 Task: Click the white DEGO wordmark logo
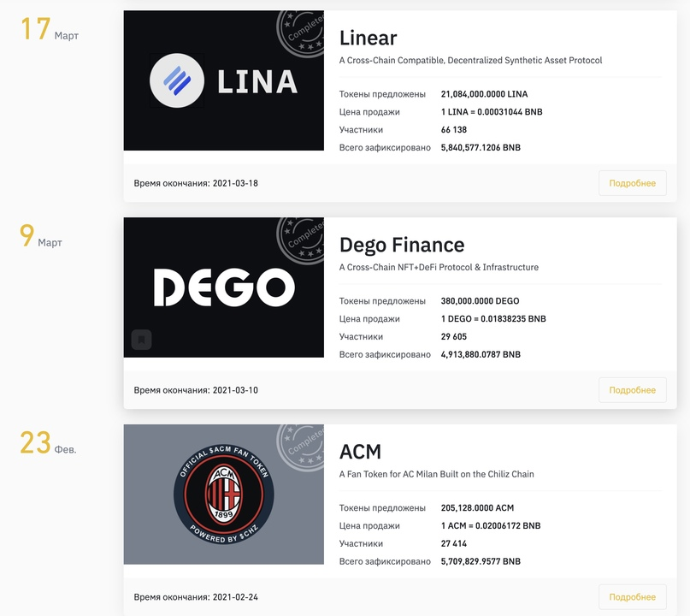(x=224, y=287)
